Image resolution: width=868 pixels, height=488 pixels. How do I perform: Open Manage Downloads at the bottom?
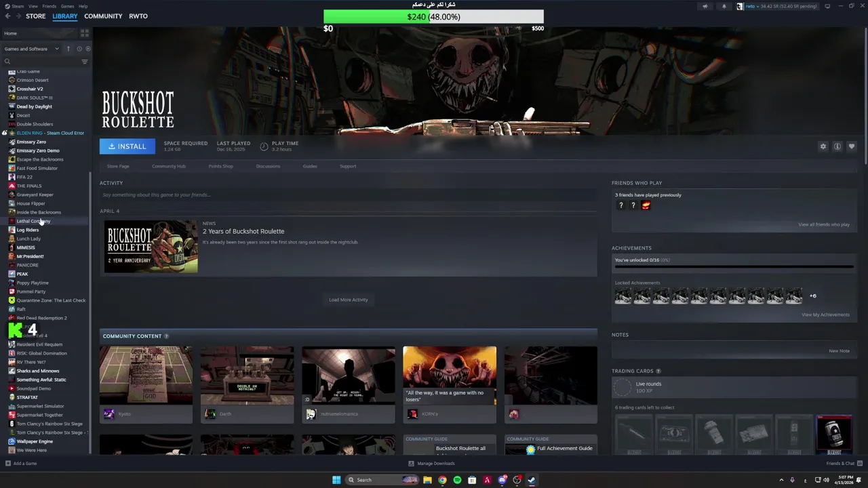pyautogui.click(x=431, y=464)
